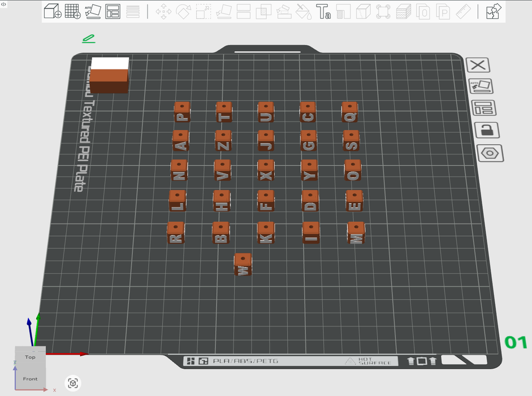Switch to Top view on view cube
The height and width of the screenshot is (396, 532).
(x=30, y=357)
